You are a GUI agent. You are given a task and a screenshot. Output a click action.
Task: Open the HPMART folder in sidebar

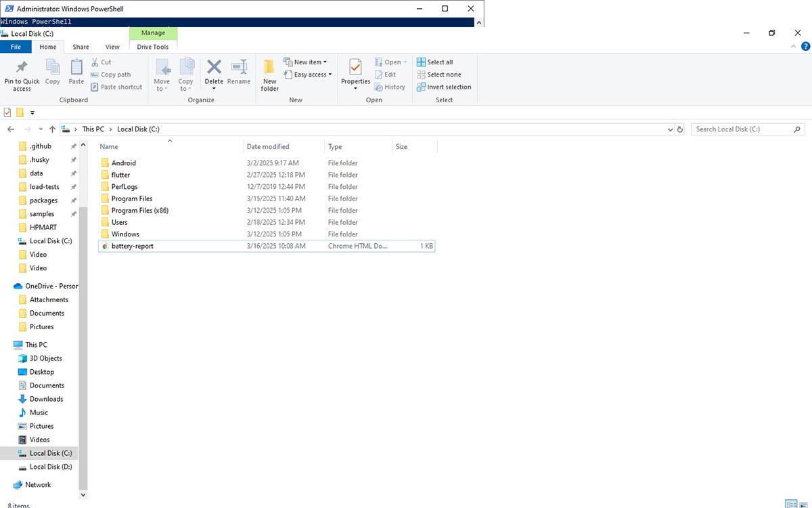[x=43, y=228]
